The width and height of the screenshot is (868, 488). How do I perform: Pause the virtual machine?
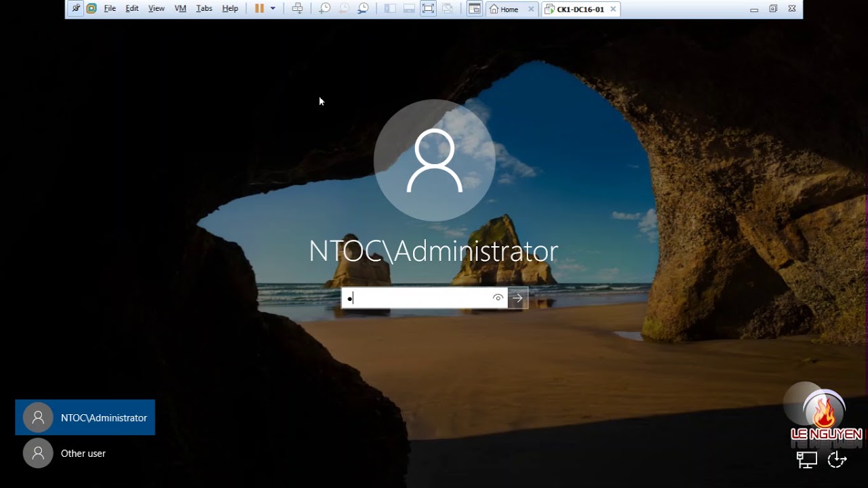(259, 9)
